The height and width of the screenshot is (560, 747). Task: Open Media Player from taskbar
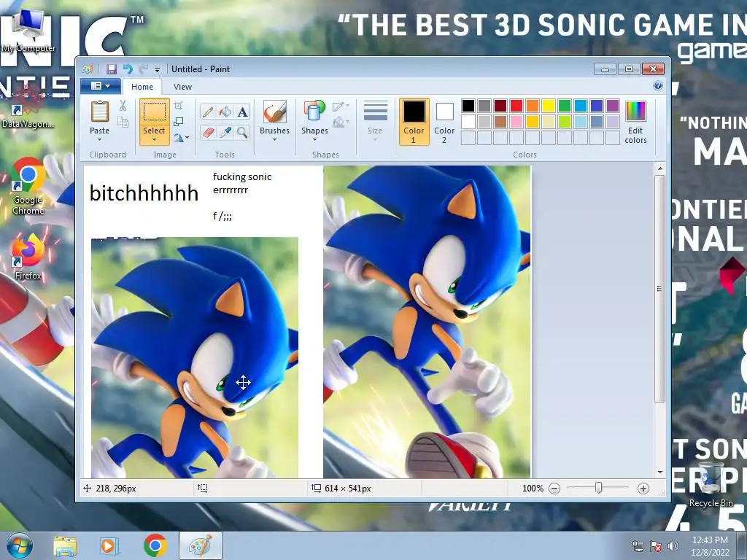[109, 545]
